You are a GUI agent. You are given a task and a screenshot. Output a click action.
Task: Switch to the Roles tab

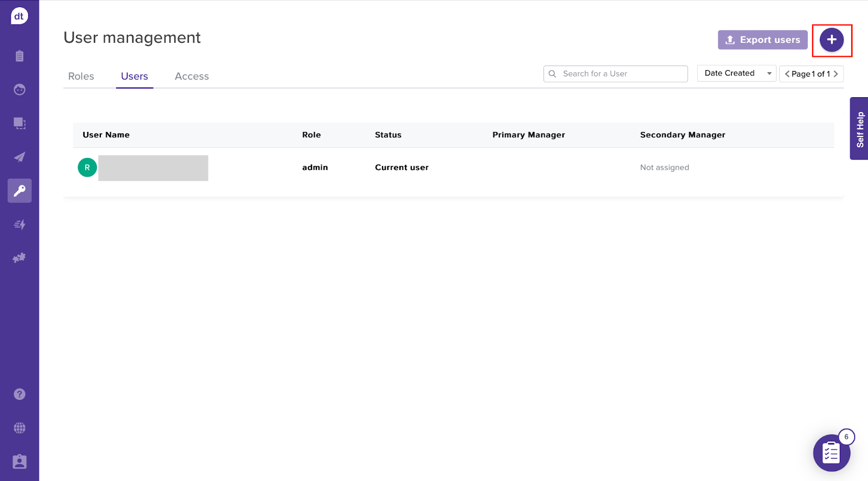tap(81, 77)
